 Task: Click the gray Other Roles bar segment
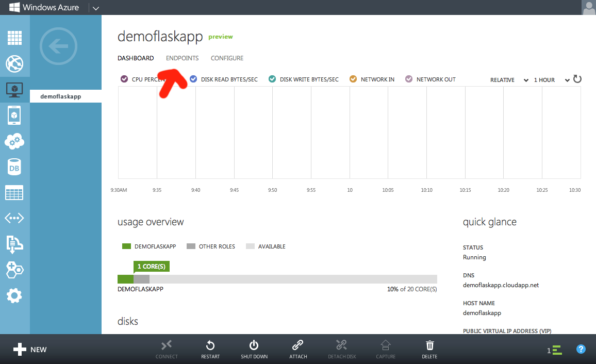(141, 279)
